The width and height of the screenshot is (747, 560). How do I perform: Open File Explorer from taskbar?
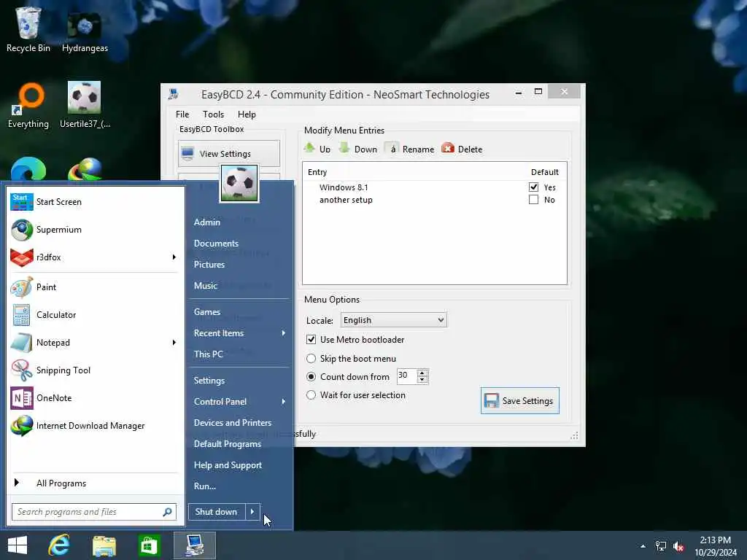[104, 545]
